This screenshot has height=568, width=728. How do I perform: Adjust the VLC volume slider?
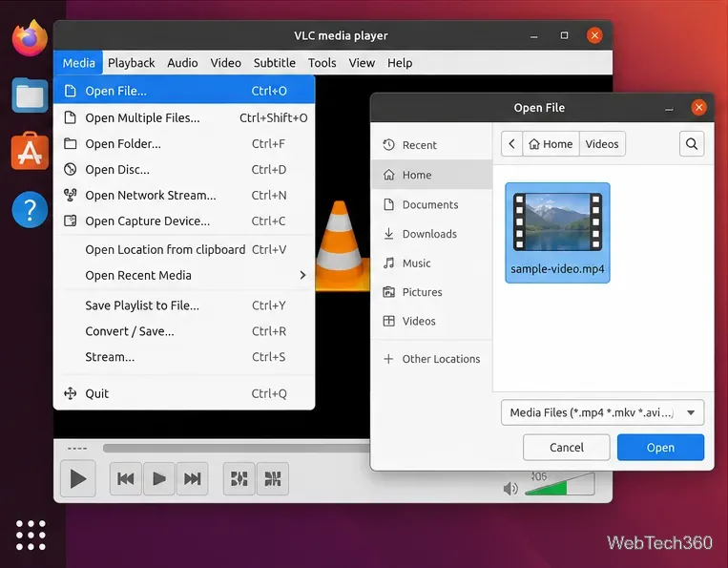[559, 485]
